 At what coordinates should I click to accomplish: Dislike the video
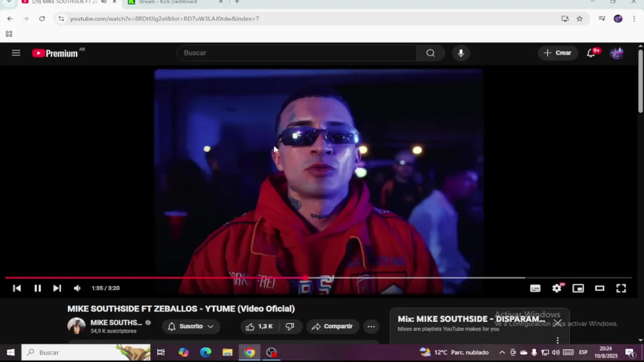290,326
